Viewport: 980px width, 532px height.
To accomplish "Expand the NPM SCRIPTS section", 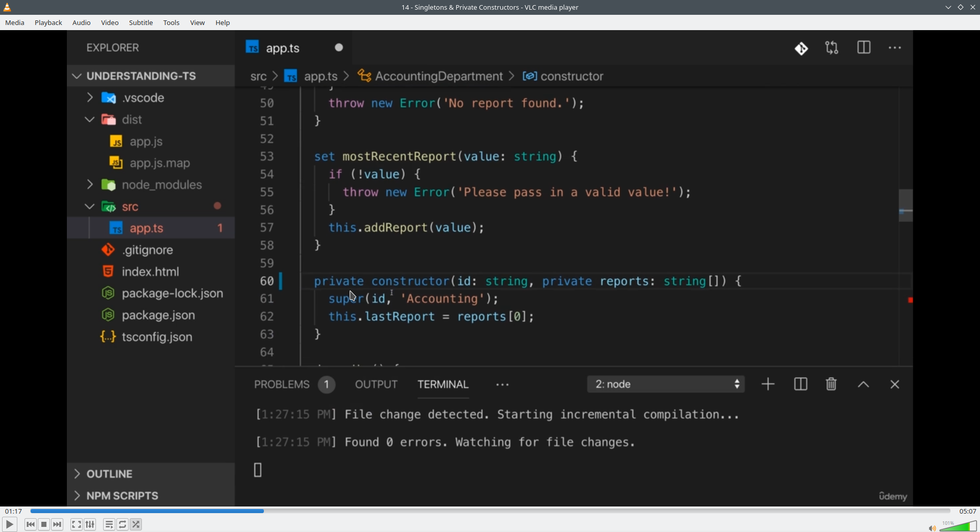I will [x=151, y=496].
